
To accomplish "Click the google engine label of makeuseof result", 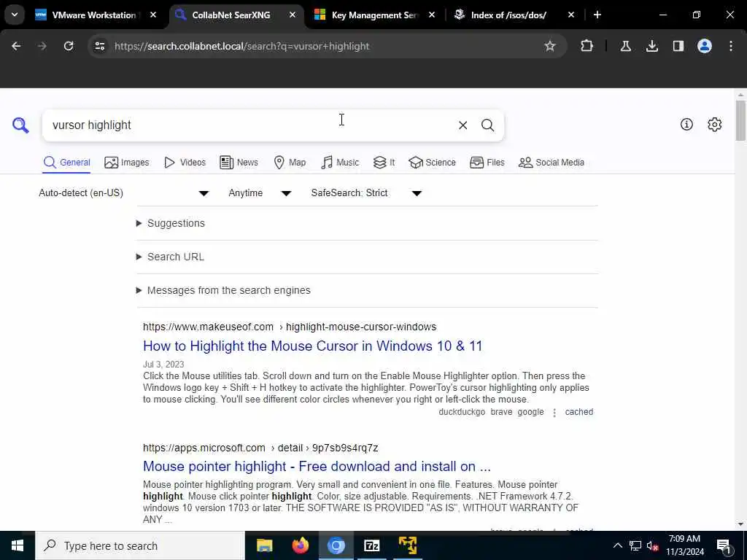I will point(530,412).
